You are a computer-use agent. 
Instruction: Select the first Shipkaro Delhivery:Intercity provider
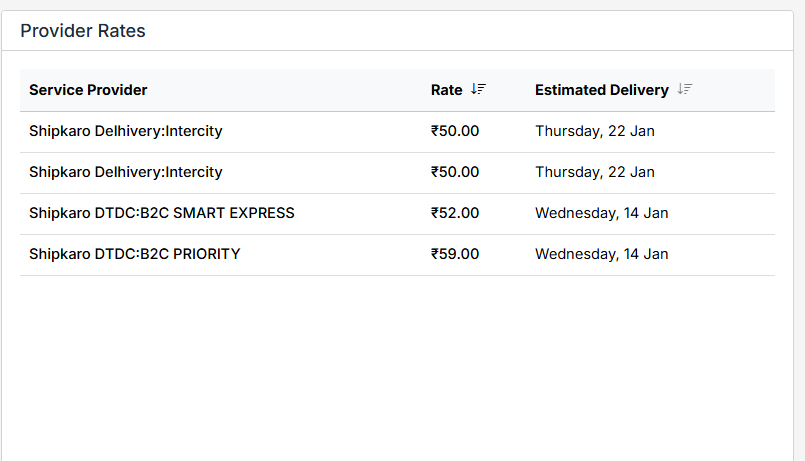[x=126, y=131]
